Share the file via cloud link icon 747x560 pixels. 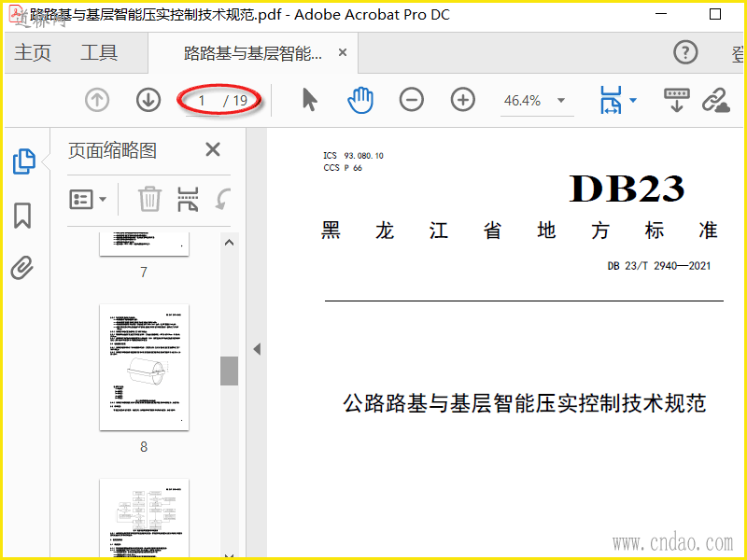pyautogui.click(x=716, y=100)
